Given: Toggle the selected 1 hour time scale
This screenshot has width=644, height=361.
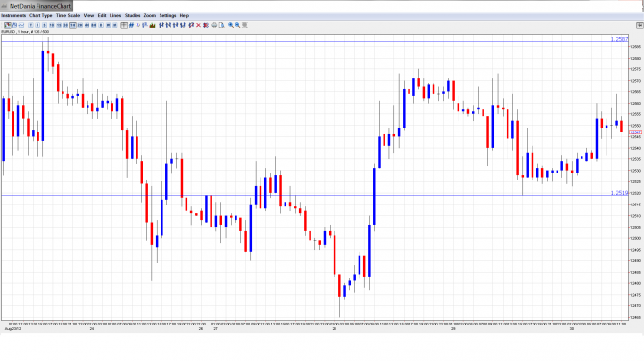Looking at the screenshot, I should pyautogui.click(x=73, y=25).
